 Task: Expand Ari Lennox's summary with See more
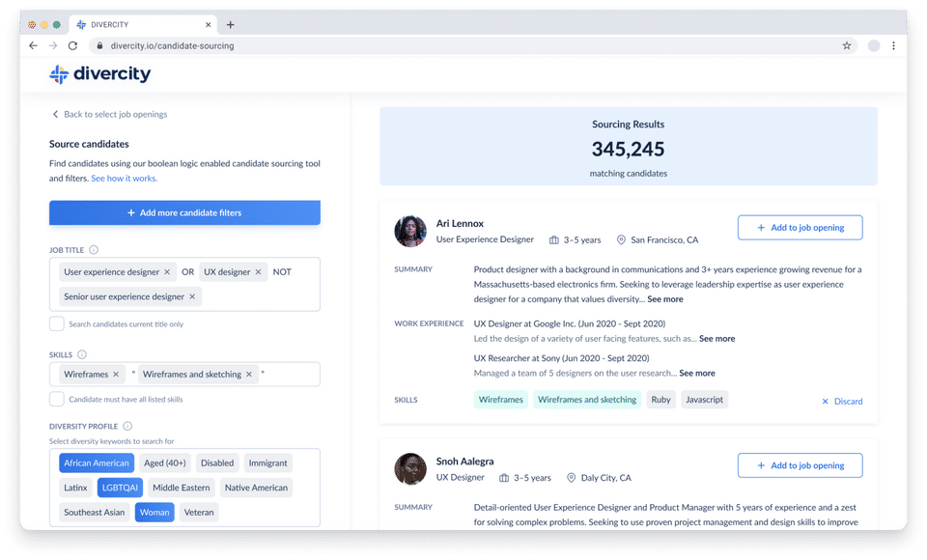pos(665,299)
